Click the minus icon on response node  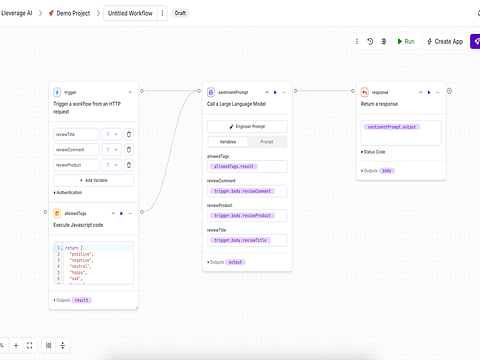point(438,92)
